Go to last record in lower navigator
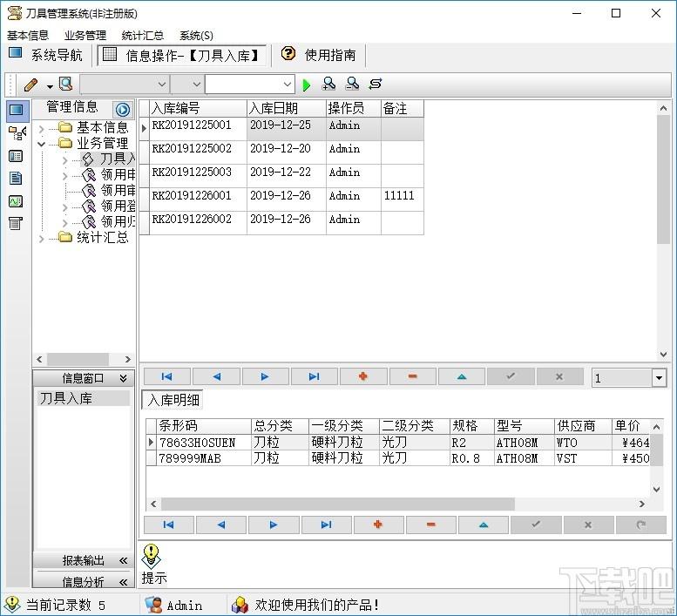 pos(326,525)
